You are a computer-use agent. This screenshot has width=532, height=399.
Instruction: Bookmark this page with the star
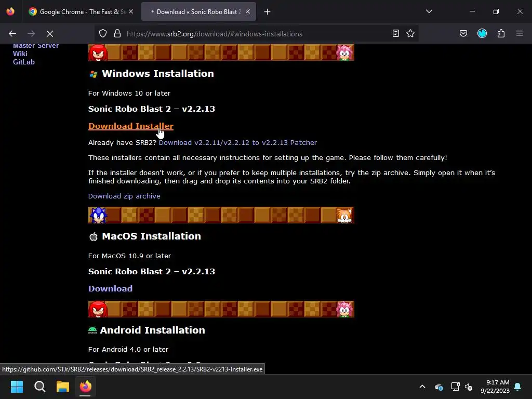click(x=410, y=34)
